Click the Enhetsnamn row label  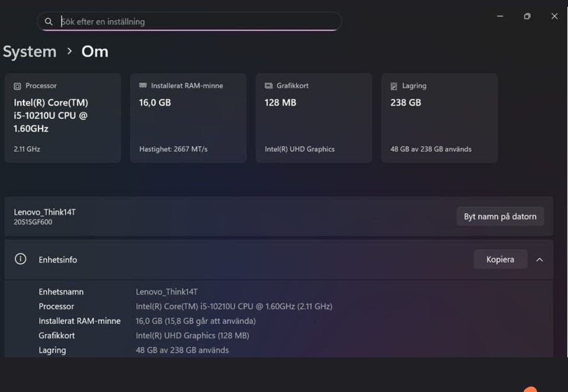point(61,291)
